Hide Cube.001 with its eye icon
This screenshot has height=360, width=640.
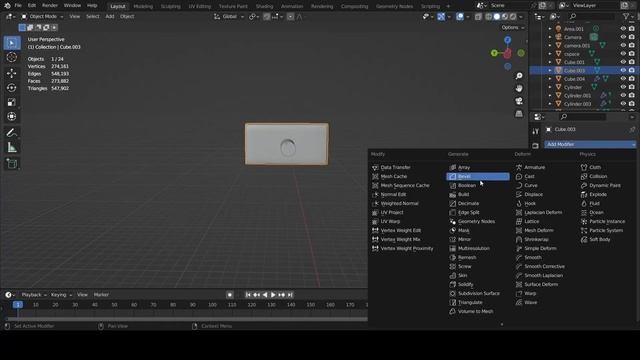623,62
